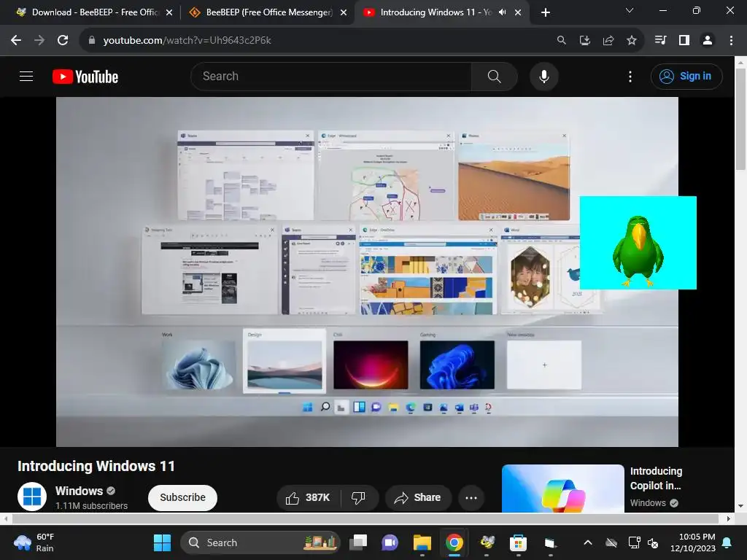Open Chrome three-dot menu
The image size is (747, 560).
tap(731, 41)
